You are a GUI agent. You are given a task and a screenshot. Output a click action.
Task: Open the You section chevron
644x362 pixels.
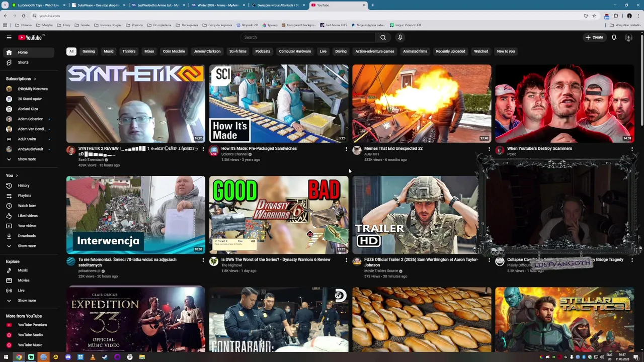point(17,175)
